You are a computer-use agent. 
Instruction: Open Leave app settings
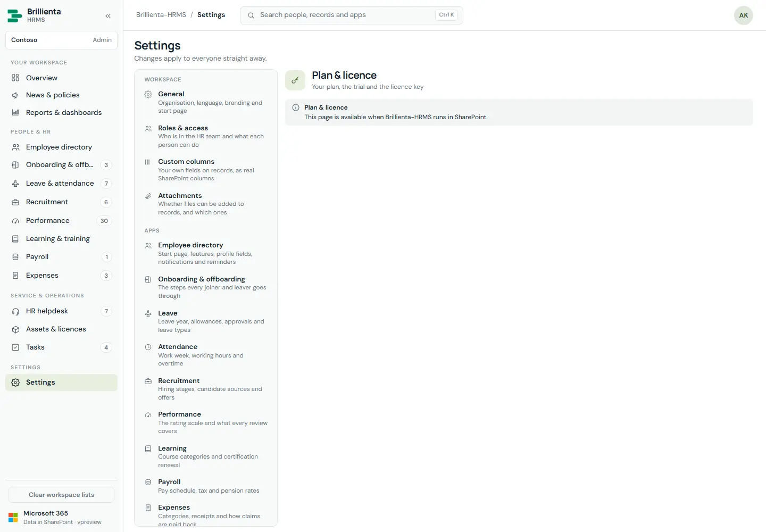(206, 321)
